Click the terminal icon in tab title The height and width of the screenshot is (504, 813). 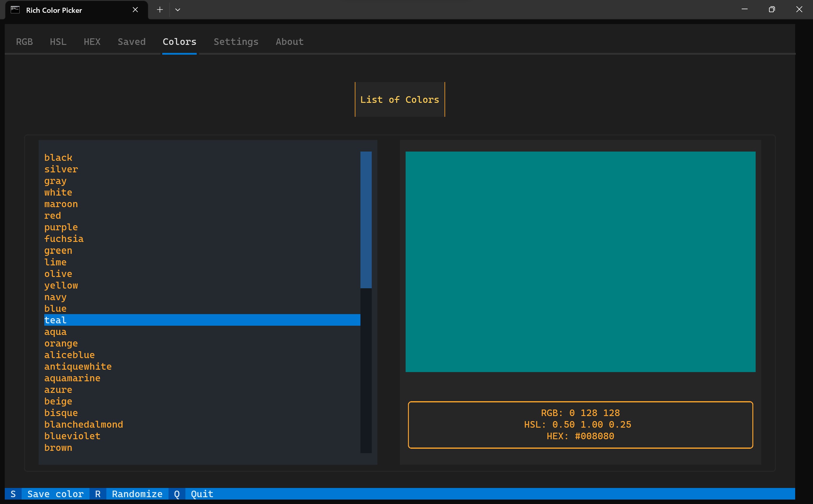coord(15,10)
